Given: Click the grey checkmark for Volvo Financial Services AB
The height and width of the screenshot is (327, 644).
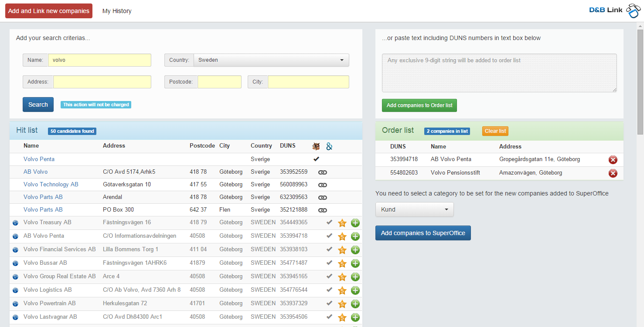Looking at the screenshot, I should 329,249.
